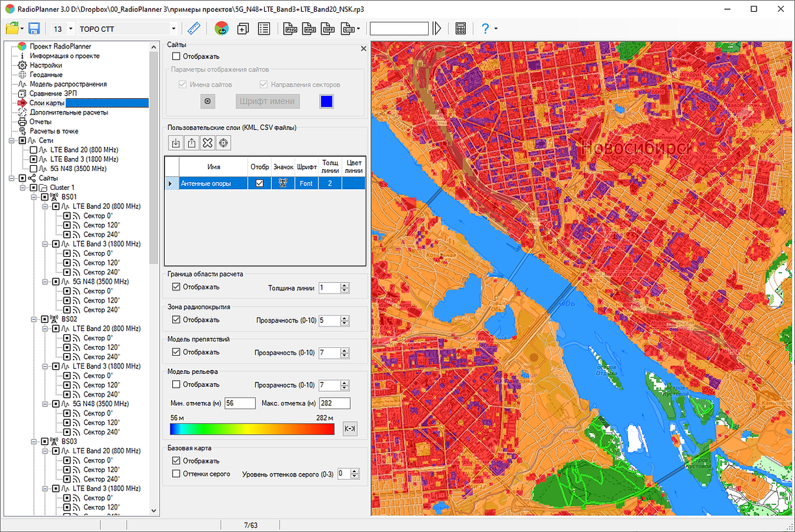Check LTE Band 20 (800 MHz) network box
The width and height of the screenshot is (795, 532).
(33, 150)
